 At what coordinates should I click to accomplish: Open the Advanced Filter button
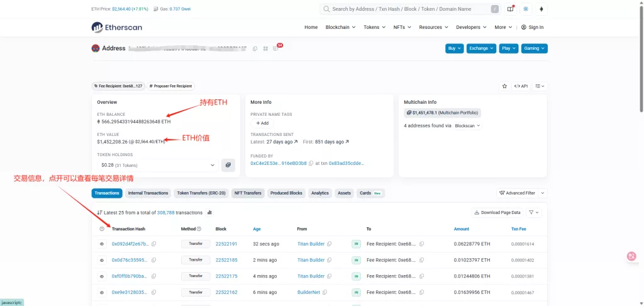coord(517,193)
